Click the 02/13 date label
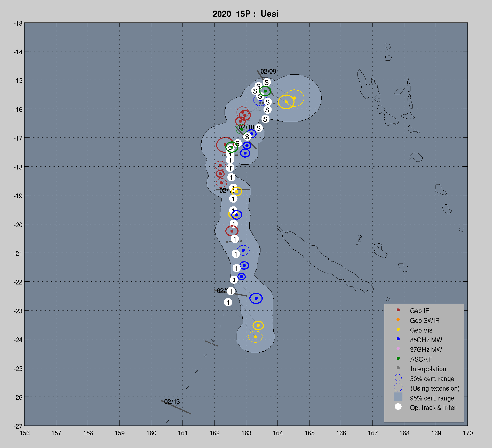 172,402
